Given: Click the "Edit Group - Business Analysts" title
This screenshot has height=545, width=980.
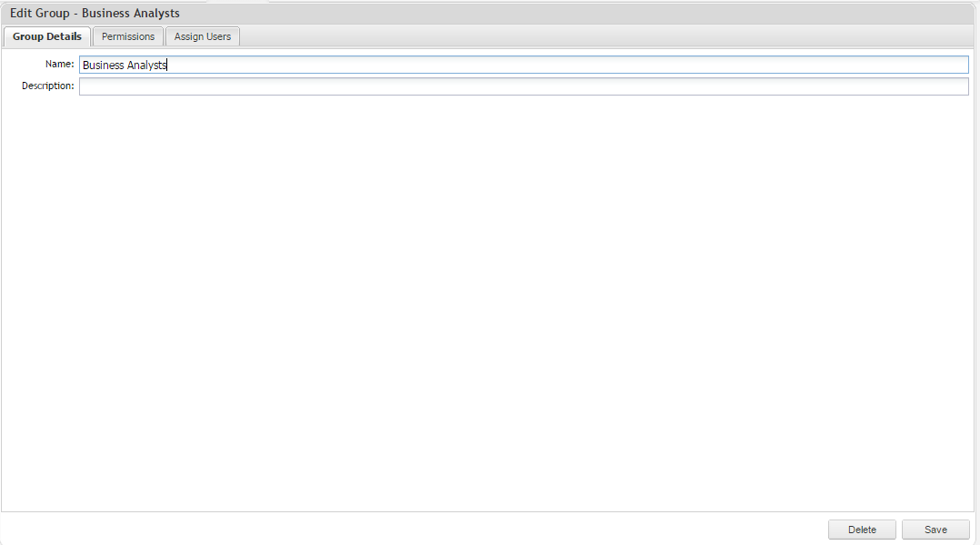Looking at the screenshot, I should click(95, 14).
